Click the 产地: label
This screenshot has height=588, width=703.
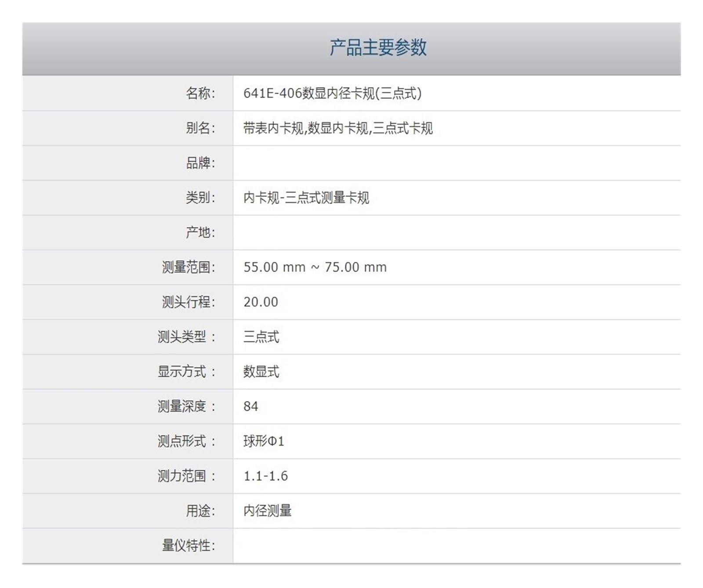[x=200, y=232]
